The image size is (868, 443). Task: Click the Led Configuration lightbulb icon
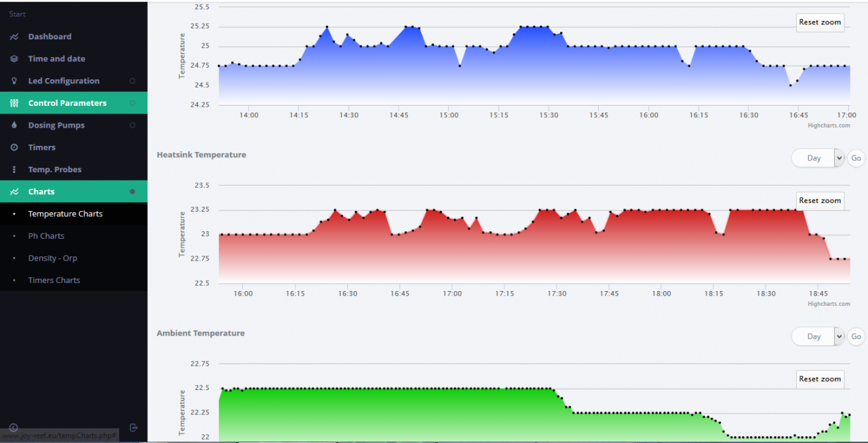click(x=14, y=81)
